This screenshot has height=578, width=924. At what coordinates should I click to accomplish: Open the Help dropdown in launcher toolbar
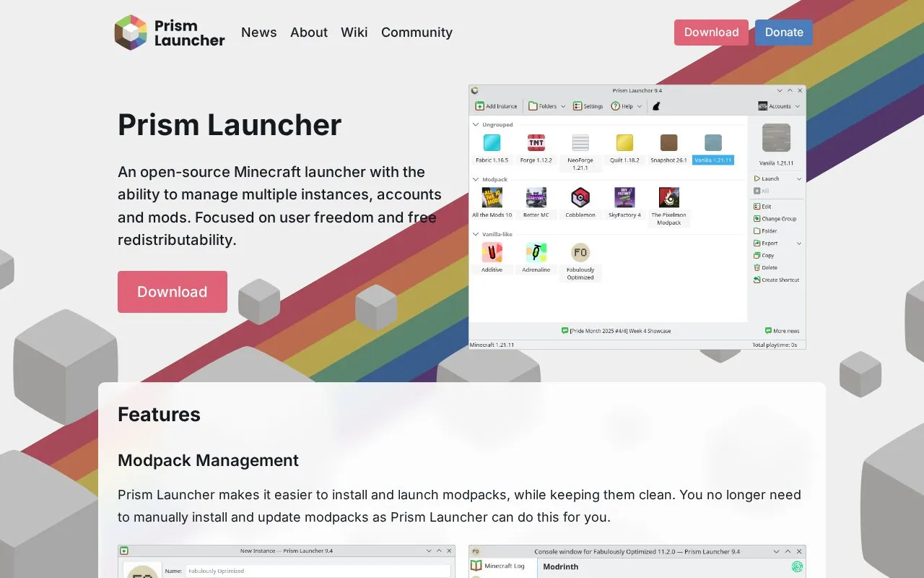click(626, 106)
